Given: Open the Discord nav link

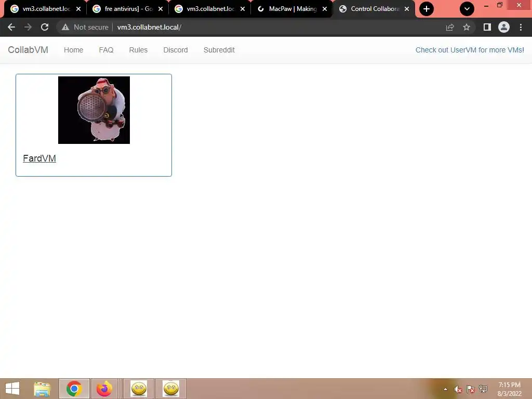Looking at the screenshot, I should [176, 50].
